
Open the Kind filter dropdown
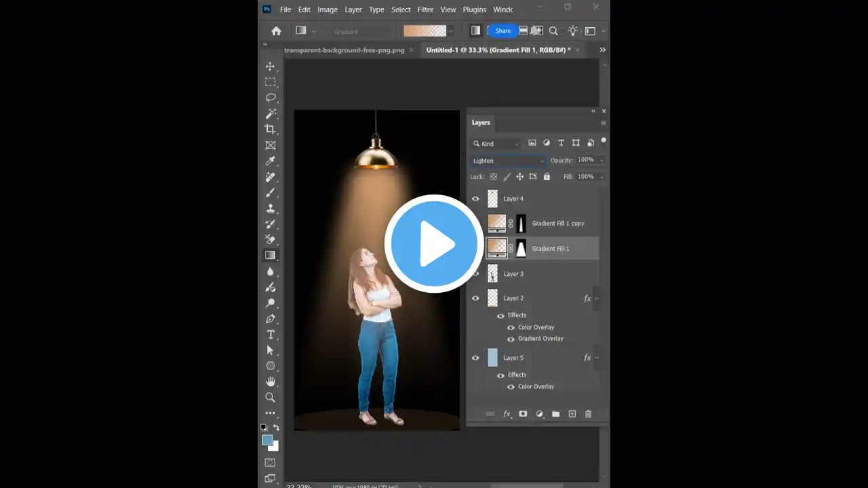pyautogui.click(x=496, y=144)
